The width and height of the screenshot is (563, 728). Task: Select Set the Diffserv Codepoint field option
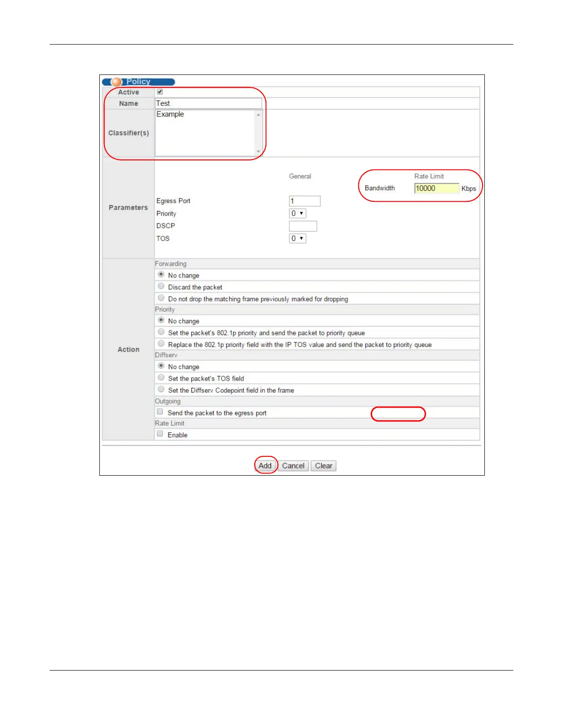click(x=161, y=389)
